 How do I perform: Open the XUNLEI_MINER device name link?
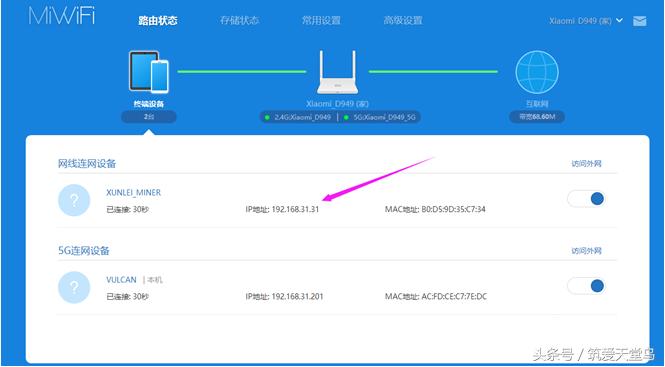pyautogui.click(x=134, y=193)
